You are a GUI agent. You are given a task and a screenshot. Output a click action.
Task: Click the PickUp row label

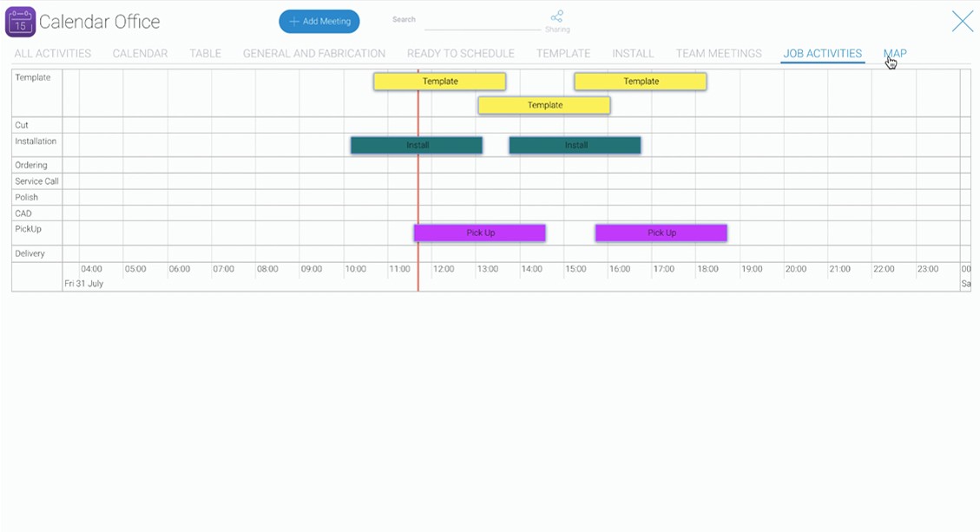coord(28,229)
